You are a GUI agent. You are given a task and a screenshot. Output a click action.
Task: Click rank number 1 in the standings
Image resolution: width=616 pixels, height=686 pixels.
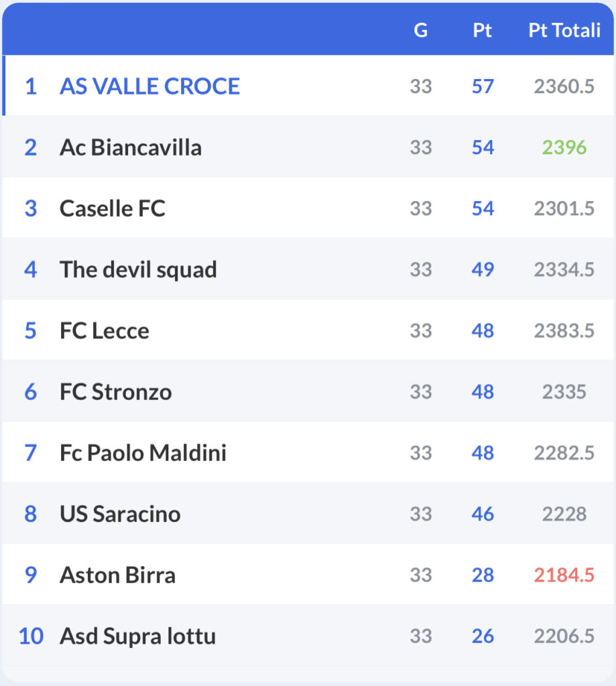(31, 86)
